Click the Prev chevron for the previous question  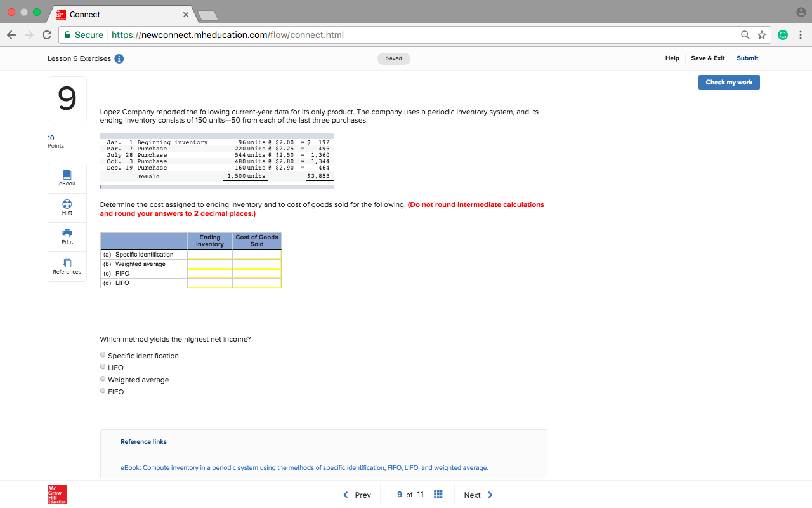pyautogui.click(x=346, y=494)
